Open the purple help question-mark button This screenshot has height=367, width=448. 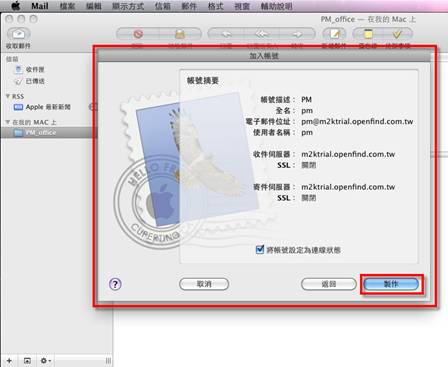115,284
